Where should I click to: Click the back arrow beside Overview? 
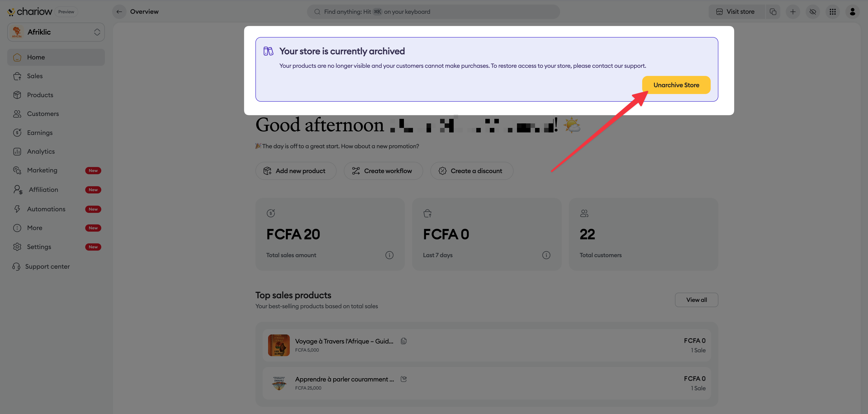[119, 12]
